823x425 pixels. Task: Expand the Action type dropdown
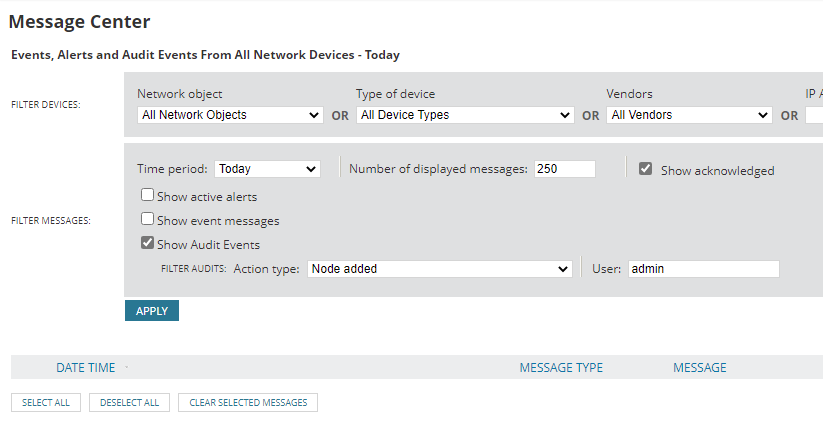[x=439, y=269]
